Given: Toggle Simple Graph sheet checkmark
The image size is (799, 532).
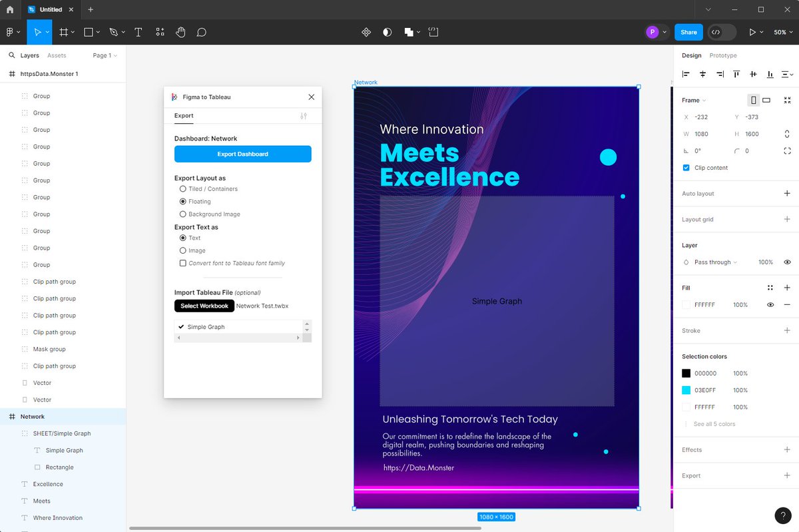Looking at the screenshot, I should [x=181, y=327].
